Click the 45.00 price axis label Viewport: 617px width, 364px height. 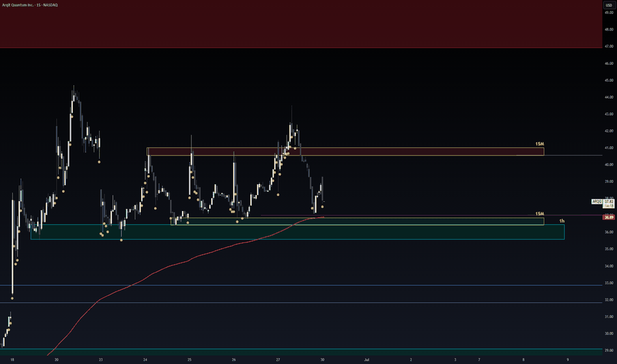tap(609, 80)
